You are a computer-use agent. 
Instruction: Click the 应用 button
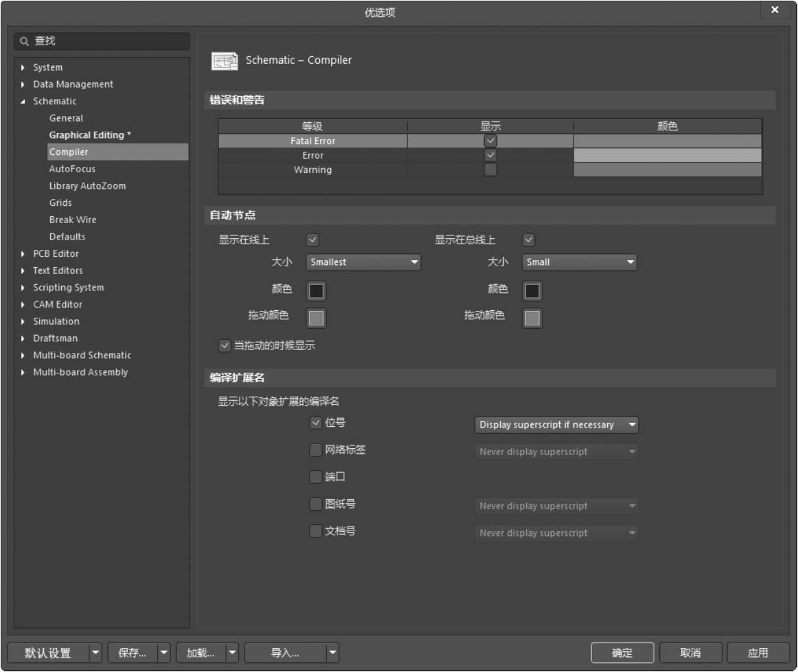(757, 653)
